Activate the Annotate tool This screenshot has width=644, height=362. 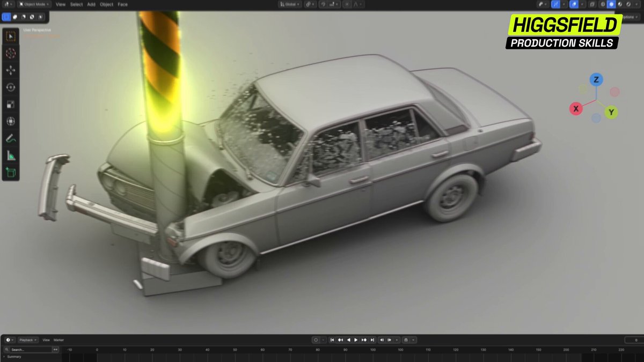[x=11, y=139]
